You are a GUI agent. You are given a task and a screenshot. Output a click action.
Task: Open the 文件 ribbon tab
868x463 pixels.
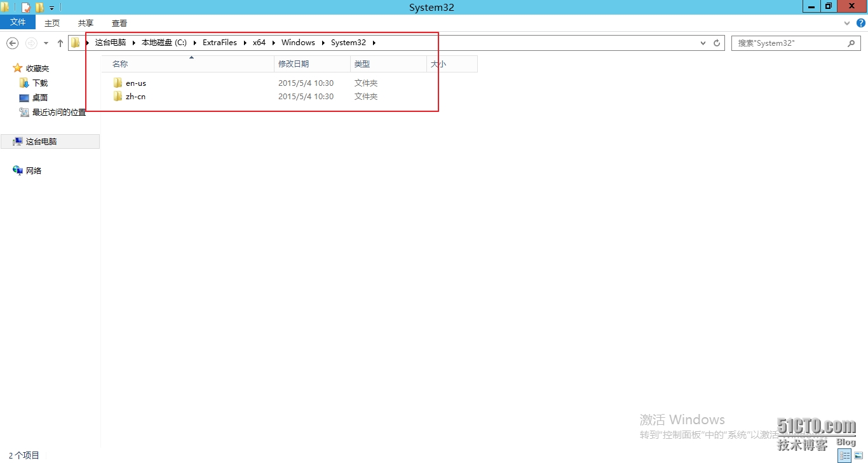(x=18, y=22)
